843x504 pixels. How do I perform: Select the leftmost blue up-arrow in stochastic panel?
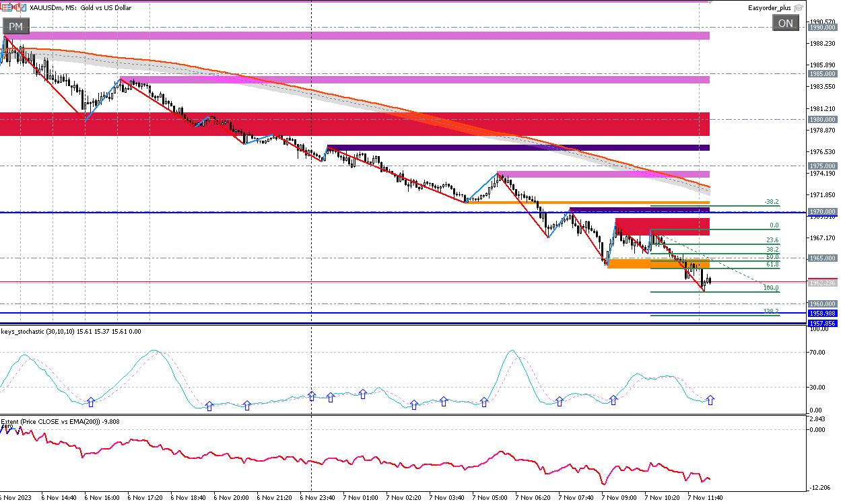pyautogui.click(x=91, y=402)
